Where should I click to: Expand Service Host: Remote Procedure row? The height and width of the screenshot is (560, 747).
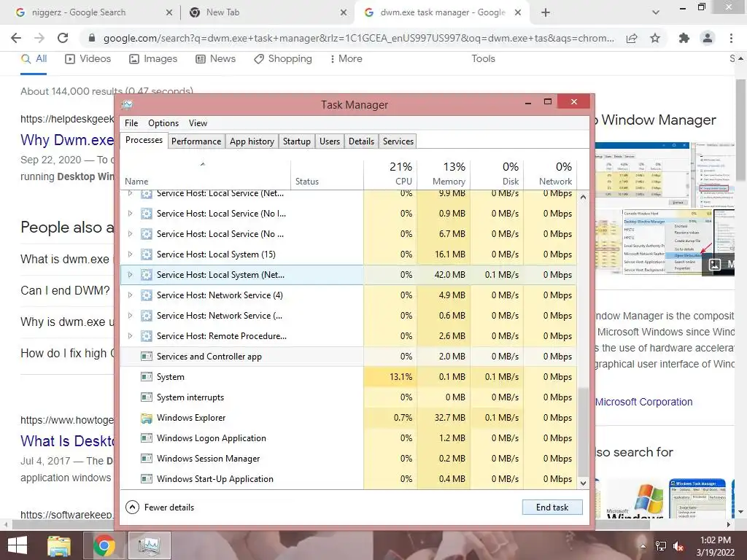point(130,335)
